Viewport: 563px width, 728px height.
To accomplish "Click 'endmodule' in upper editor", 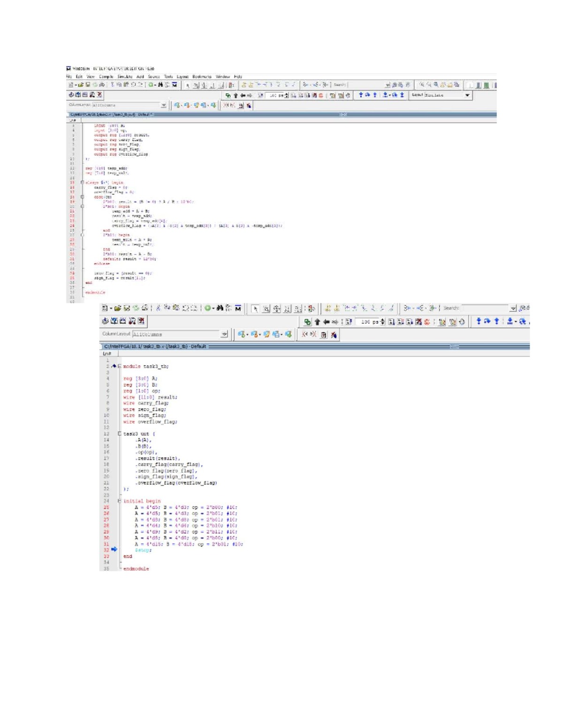I will (95, 293).
